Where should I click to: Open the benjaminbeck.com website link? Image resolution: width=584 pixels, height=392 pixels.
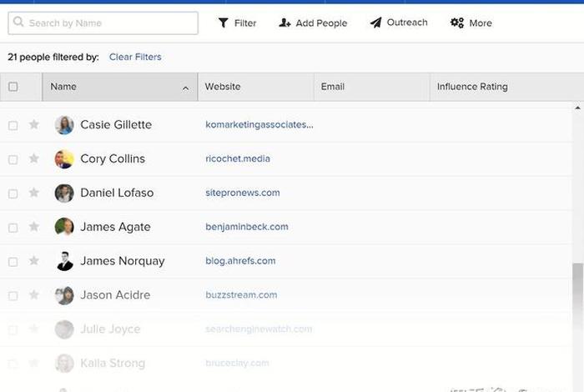coord(247,227)
